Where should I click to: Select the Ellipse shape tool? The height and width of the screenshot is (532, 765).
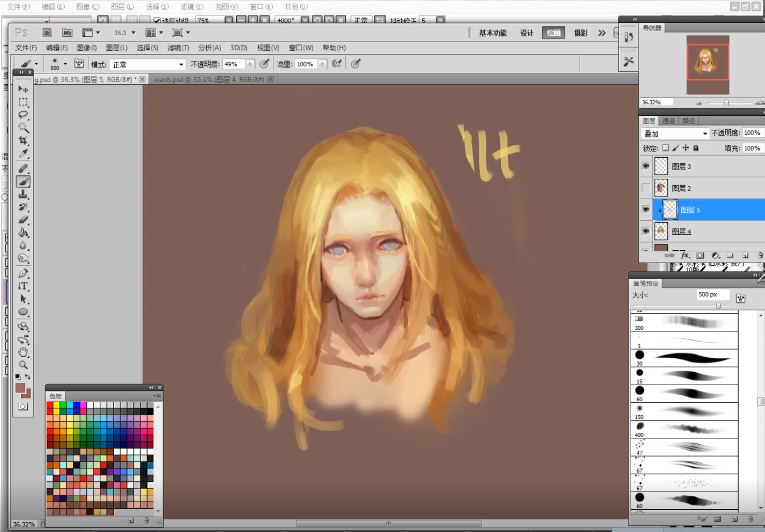click(23, 312)
